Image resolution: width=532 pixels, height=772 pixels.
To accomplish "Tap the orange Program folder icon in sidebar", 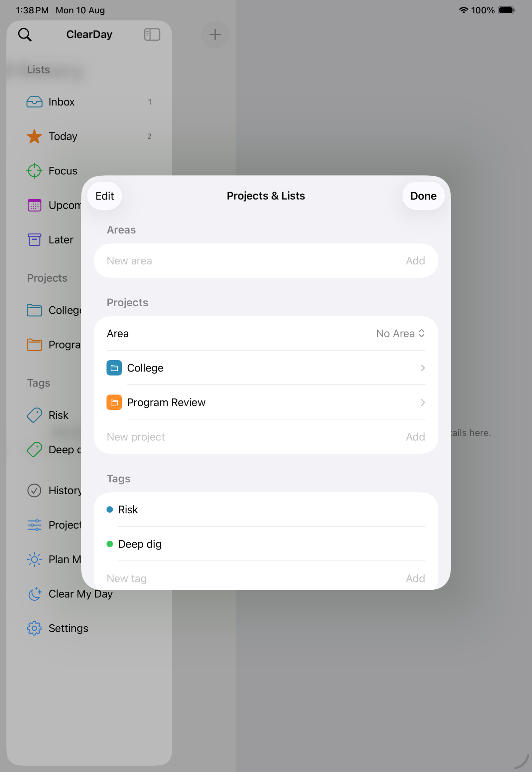I will 34,345.
